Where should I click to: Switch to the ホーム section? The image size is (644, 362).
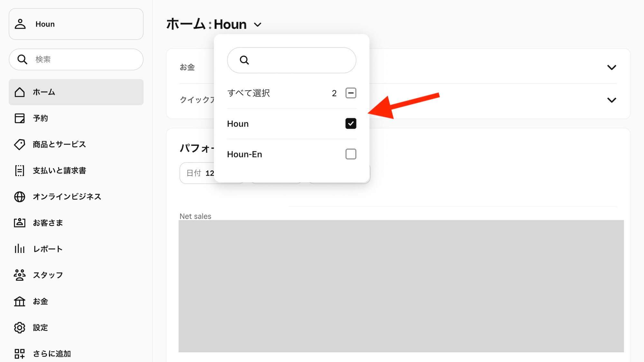(x=43, y=92)
